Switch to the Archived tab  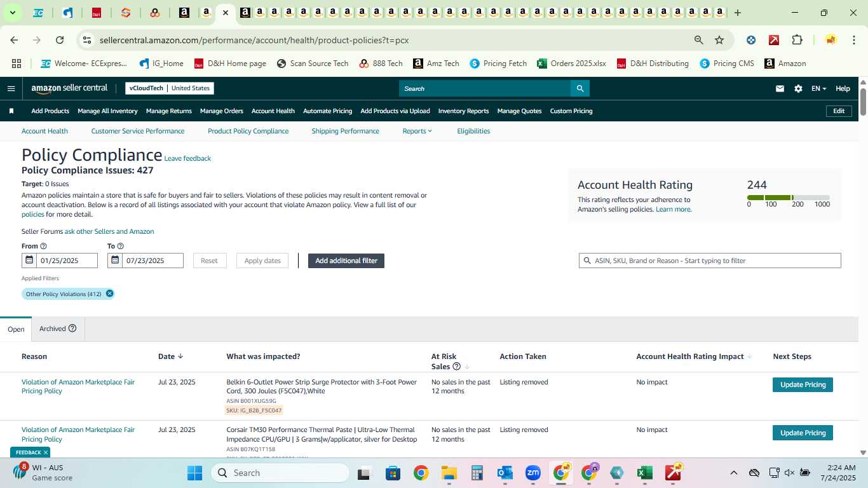tap(58, 329)
